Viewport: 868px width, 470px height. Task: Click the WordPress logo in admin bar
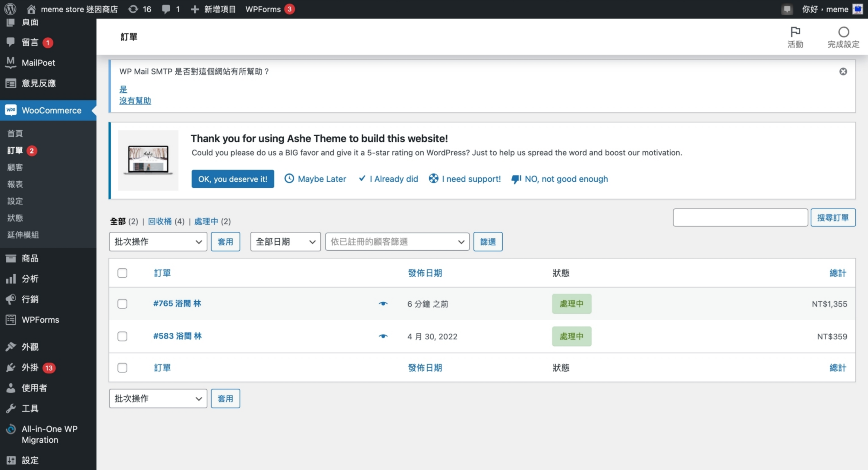[x=10, y=9]
